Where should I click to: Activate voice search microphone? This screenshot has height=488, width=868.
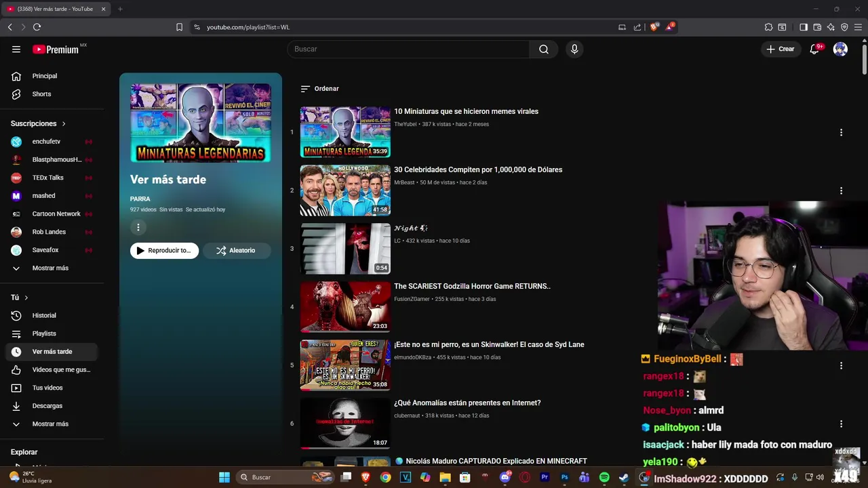[x=574, y=49]
